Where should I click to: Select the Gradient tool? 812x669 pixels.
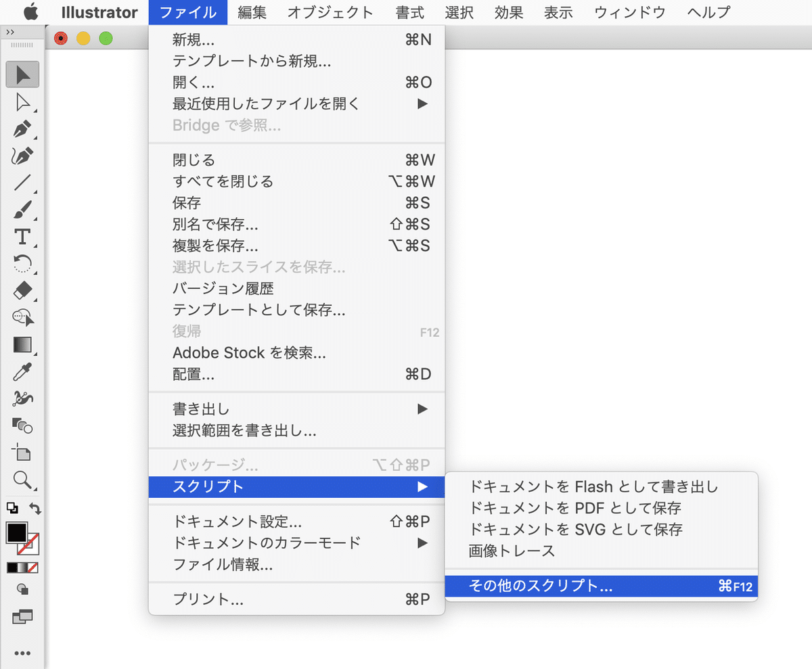point(22,345)
